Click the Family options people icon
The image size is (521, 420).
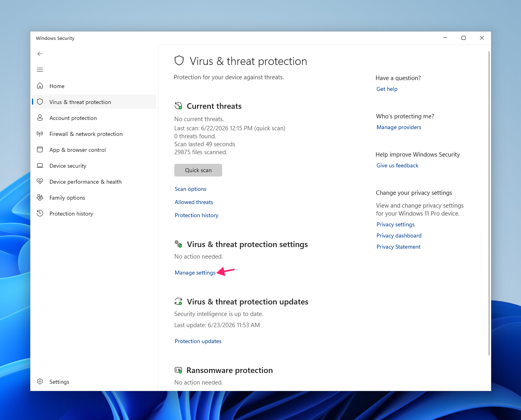[x=40, y=197]
